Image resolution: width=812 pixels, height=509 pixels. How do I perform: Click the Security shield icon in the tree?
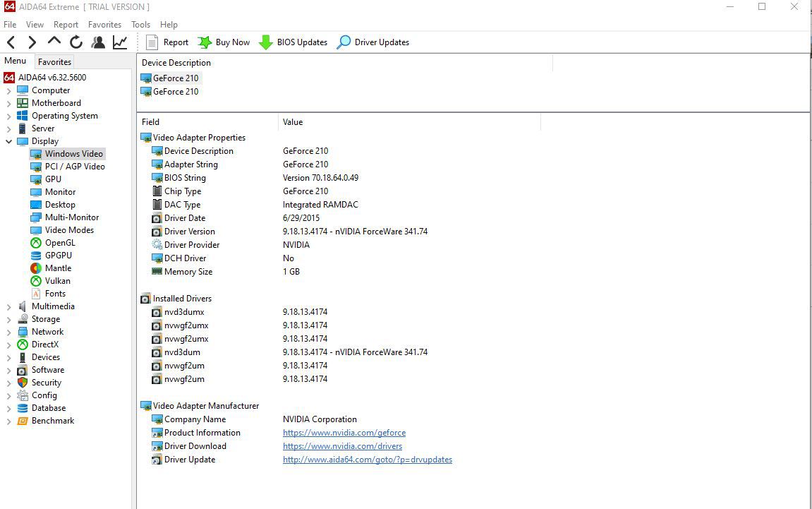tap(23, 383)
